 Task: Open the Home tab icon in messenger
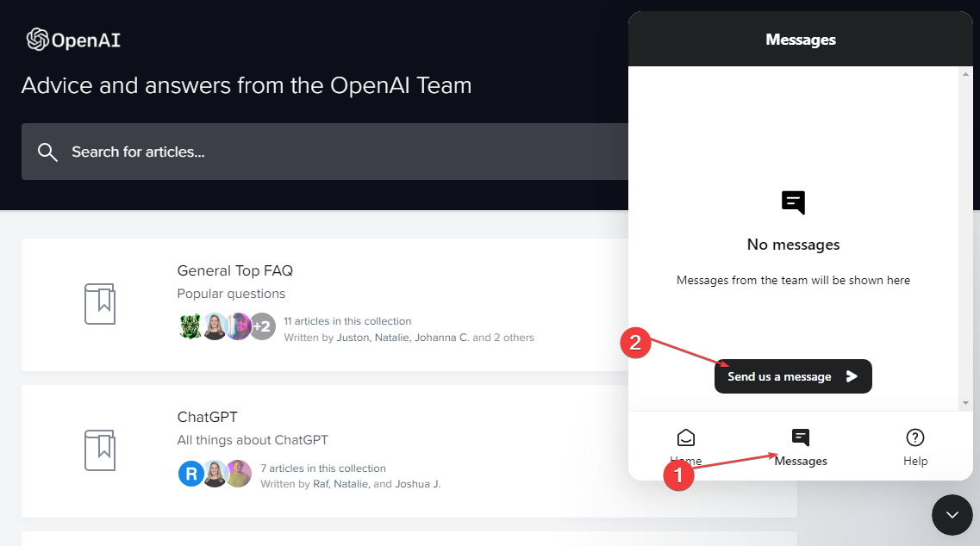click(x=685, y=437)
